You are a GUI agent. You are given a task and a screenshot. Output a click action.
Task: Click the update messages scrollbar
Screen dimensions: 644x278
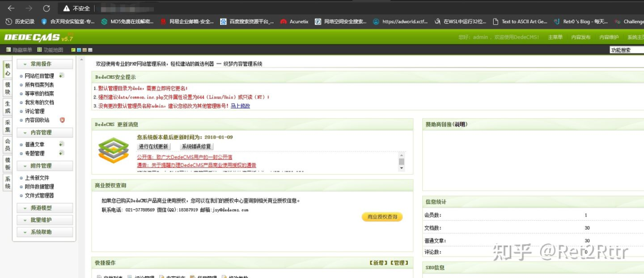click(x=402, y=162)
